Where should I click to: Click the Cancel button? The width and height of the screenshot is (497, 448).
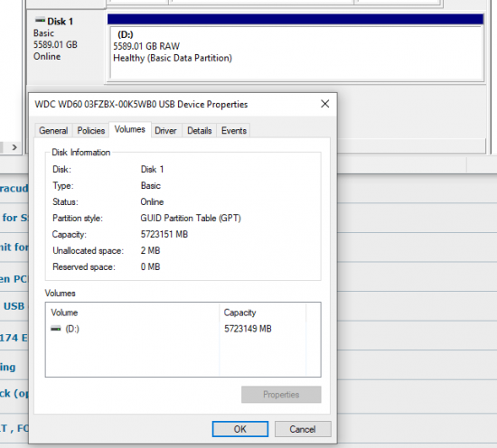303,429
